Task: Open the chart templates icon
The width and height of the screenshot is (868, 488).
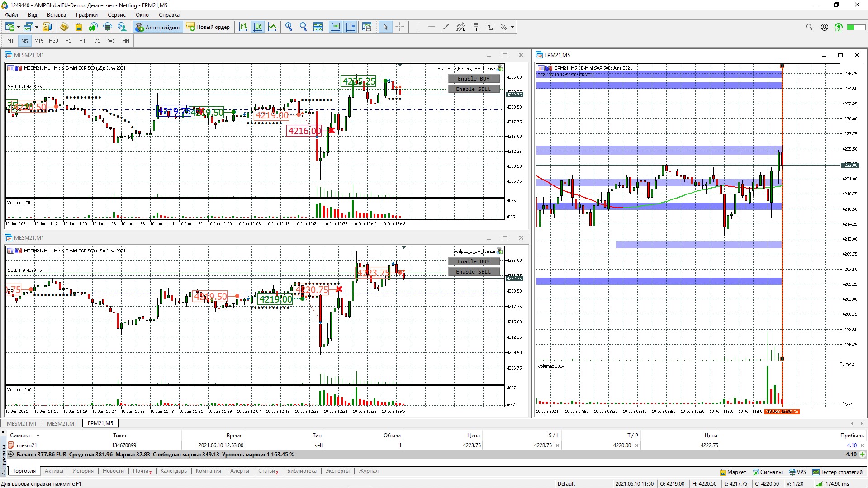Action: point(367,27)
